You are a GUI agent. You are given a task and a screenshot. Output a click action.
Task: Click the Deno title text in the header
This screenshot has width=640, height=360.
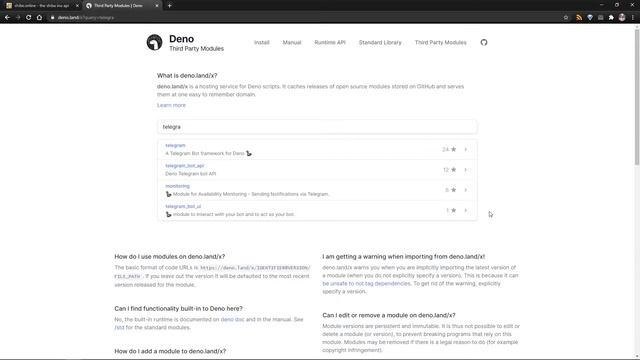(x=182, y=39)
